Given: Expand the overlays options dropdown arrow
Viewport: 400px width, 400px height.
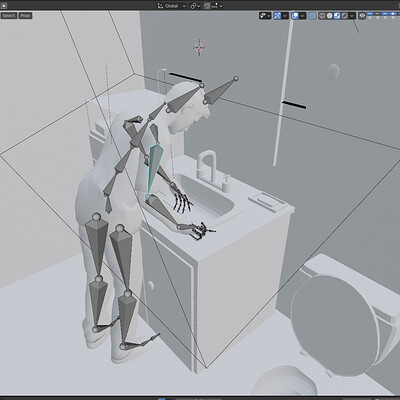Looking at the screenshot, I should click(303, 16).
